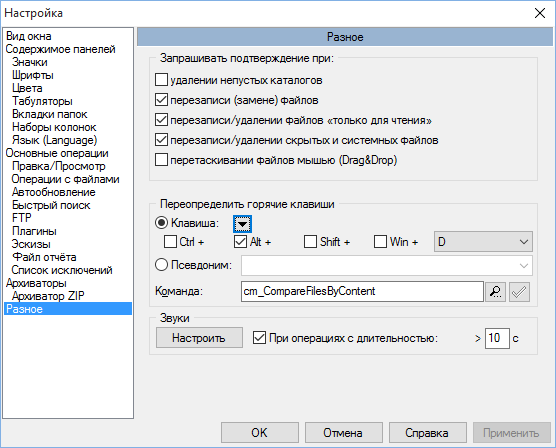The height and width of the screenshot is (448, 556).
Task: Confirm settings with the OK button
Action: tap(260, 433)
